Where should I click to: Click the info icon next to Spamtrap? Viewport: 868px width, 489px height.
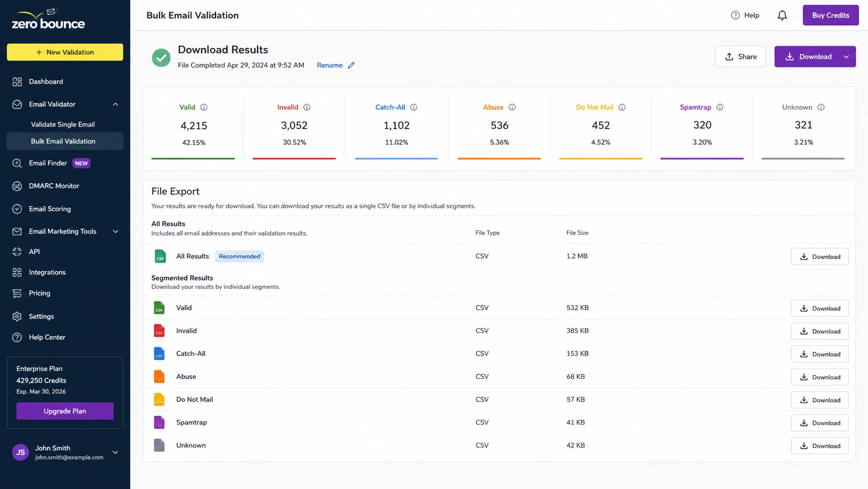pos(720,108)
